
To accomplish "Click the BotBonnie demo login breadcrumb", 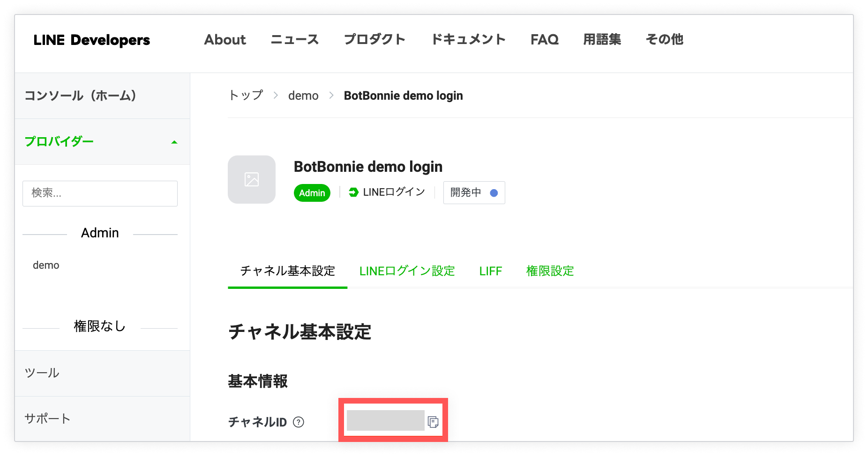I will [x=403, y=96].
